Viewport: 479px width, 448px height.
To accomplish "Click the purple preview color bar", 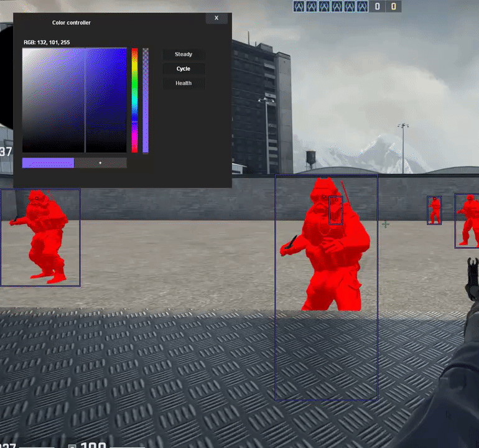I will point(49,163).
